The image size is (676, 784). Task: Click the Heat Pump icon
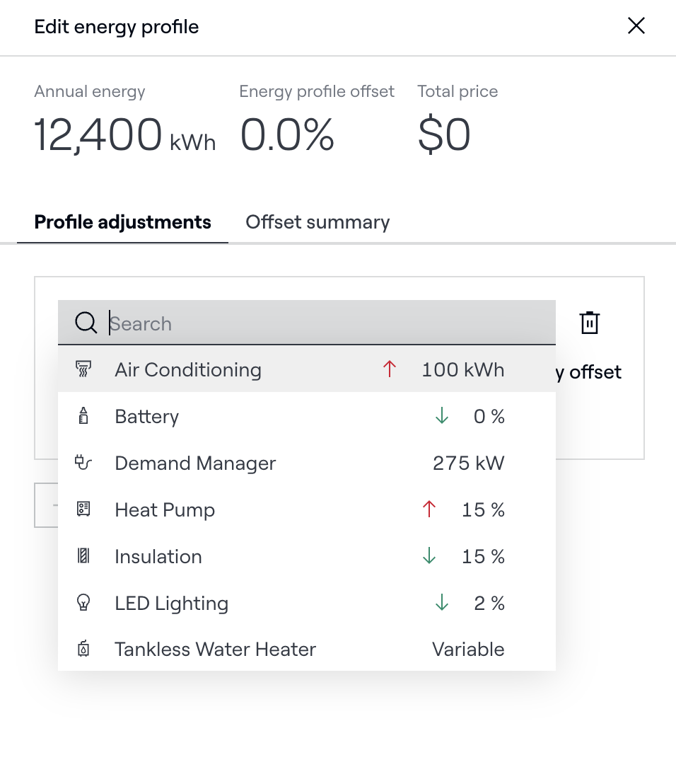point(83,509)
